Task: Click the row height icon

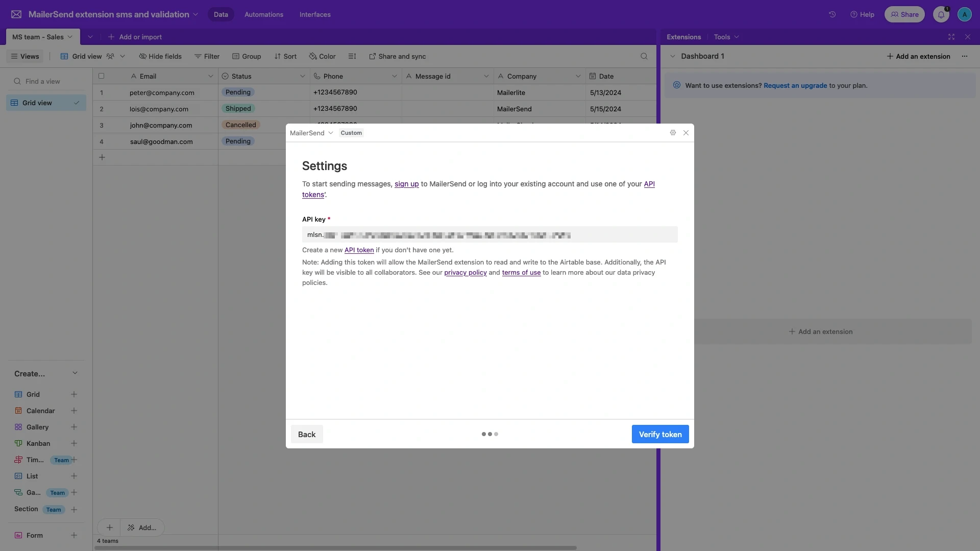Action: (x=352, y=56)
